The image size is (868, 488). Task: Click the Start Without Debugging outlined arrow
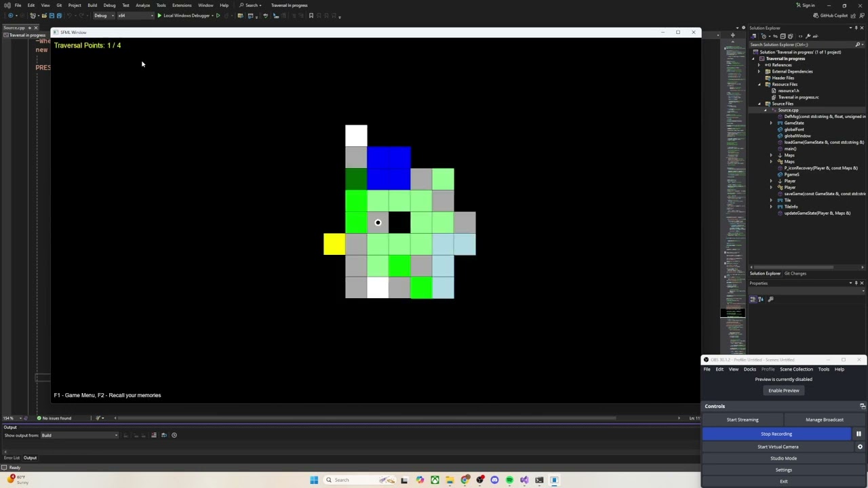218,16
